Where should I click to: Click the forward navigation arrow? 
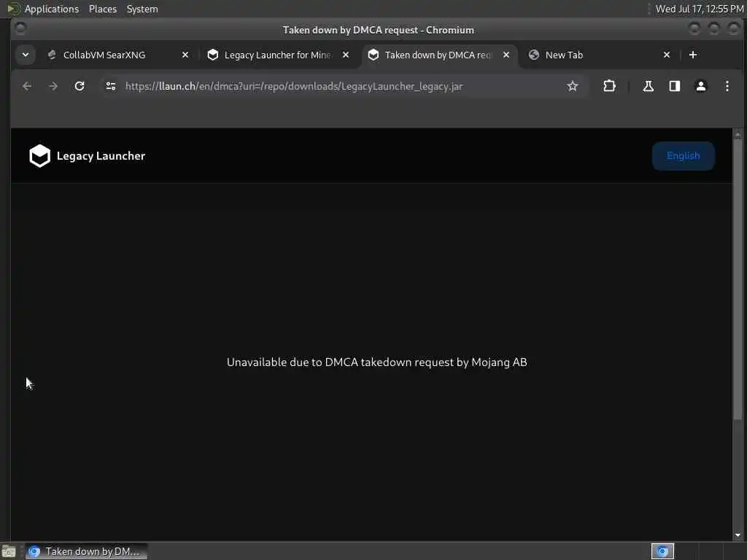point(53,86)
